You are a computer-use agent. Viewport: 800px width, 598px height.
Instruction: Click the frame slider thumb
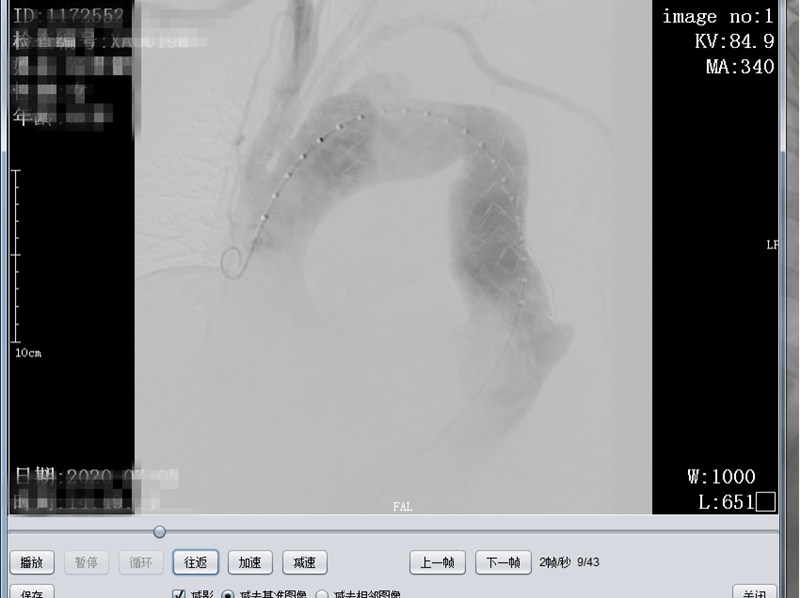pos(159,532)
